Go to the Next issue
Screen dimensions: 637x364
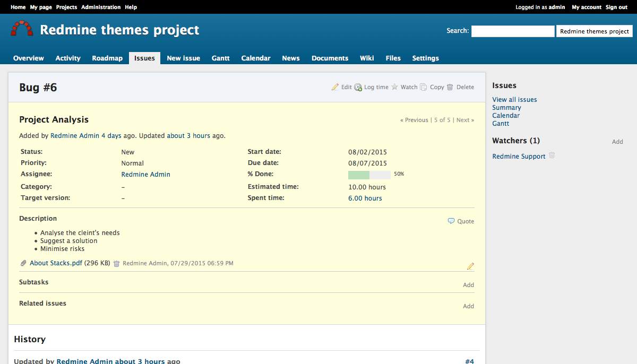click(x=466, y=120)
